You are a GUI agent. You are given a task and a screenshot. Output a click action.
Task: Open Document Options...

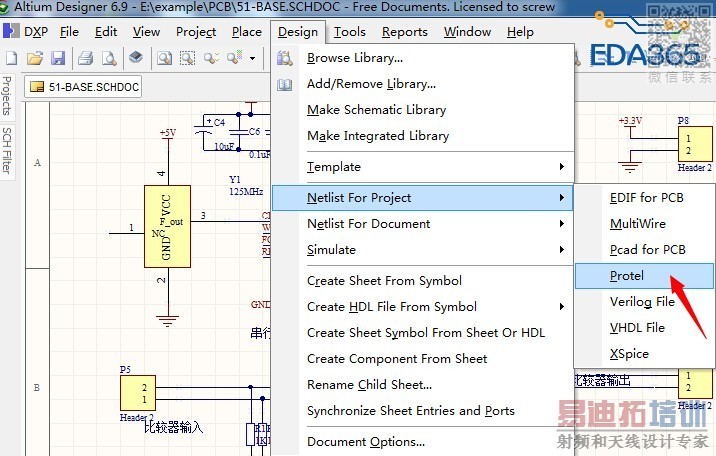[422, 442]
